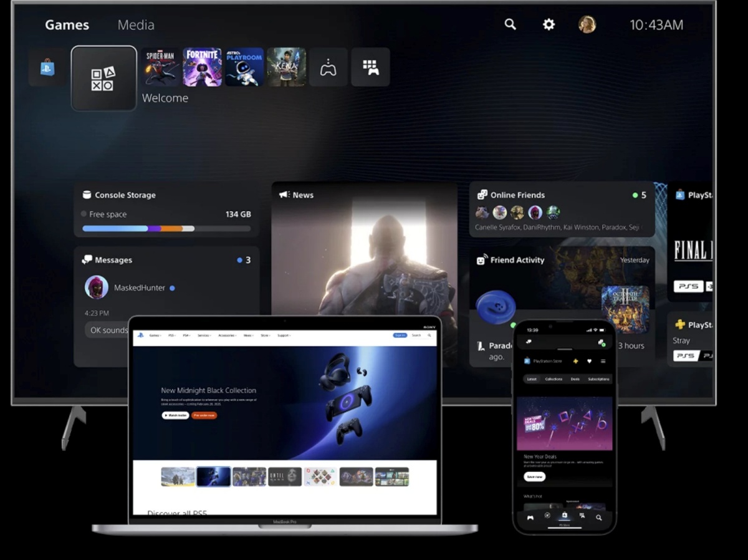
Task: Tap wishlist heart in phone store header
Action: click(x=589, y=361)
